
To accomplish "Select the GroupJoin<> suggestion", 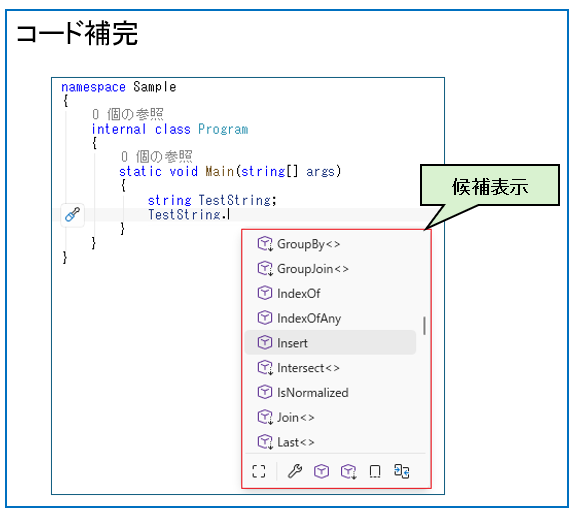I will point(330,269).
